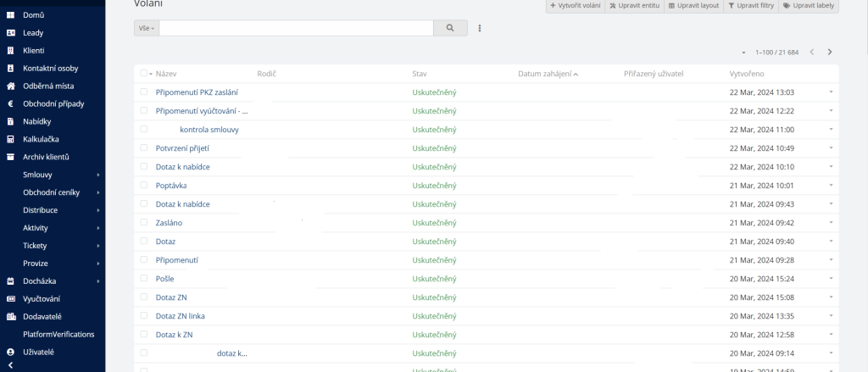Screen dimensions: 868x372
Task: Open the three-dot options menu beside search
Action: click(480, 28)
